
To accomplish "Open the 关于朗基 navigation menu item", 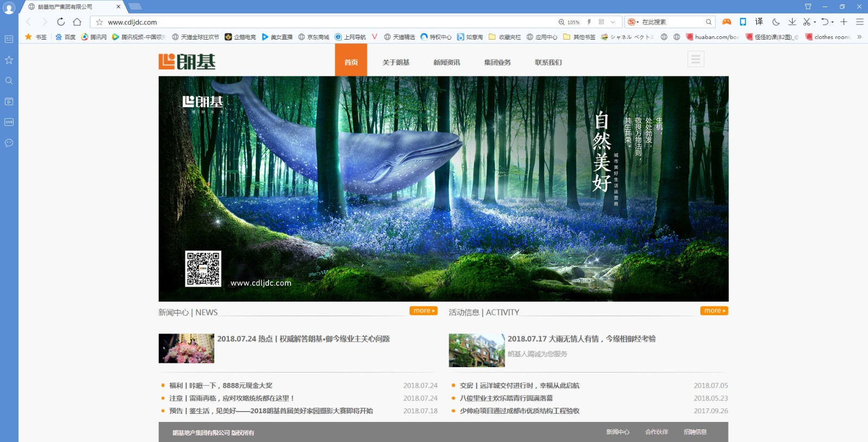I will tap(395, 62).
